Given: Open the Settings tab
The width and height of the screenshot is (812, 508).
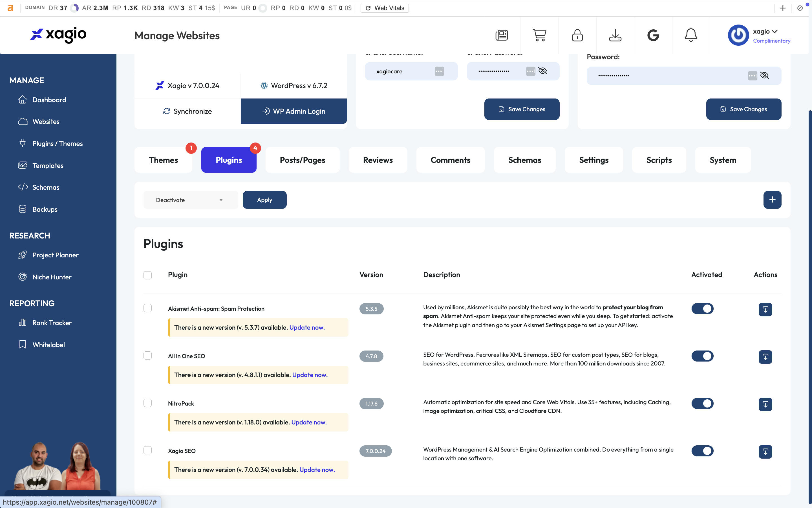Looking at the screenshot, I should (x=593, y=160).
